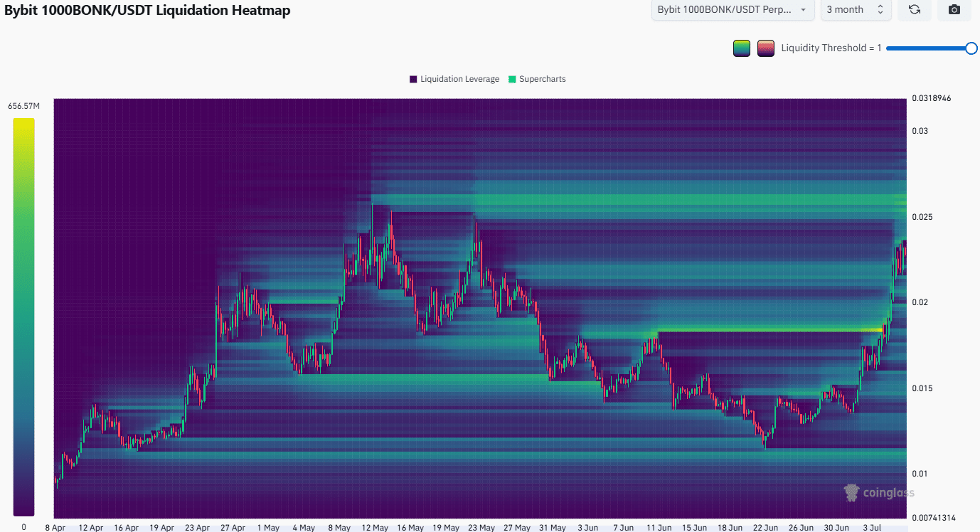The width and height of the screenshot is (980, 532).
Task: Click the Liquidity Threshold = 1 label
Action: tap(831, 48)
